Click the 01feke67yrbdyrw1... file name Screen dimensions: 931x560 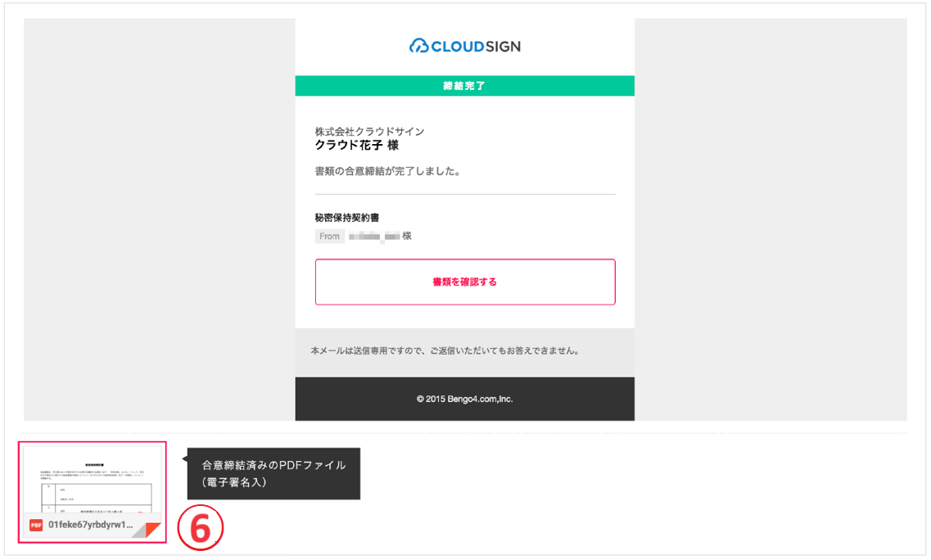91,525
